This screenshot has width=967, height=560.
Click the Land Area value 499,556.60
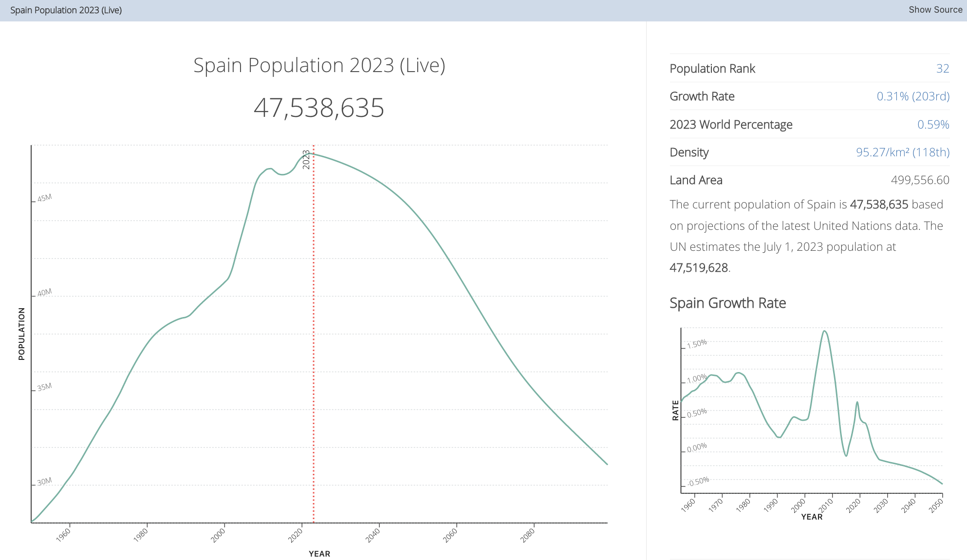(920, 180)
